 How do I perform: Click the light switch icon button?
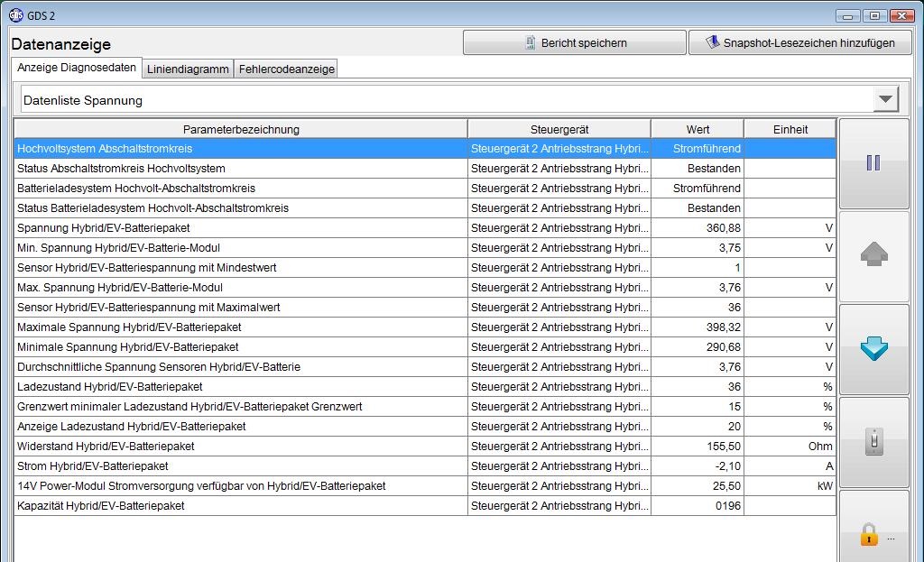pos(873,442)
